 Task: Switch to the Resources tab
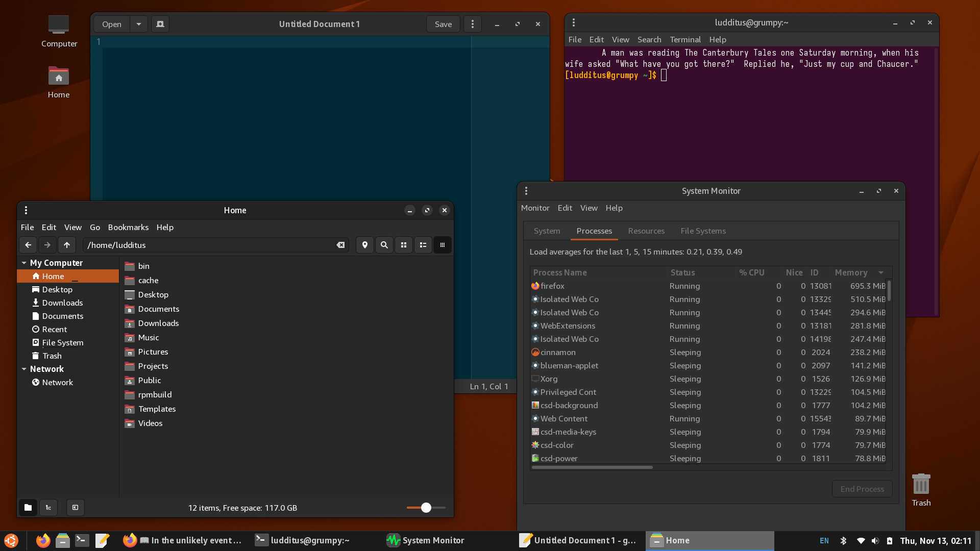click(646, 231)
